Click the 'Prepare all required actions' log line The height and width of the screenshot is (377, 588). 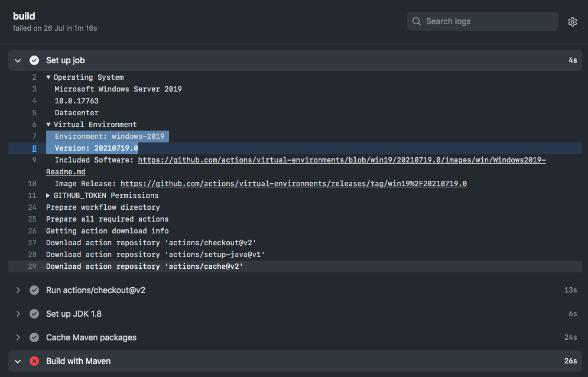(107, 219)
